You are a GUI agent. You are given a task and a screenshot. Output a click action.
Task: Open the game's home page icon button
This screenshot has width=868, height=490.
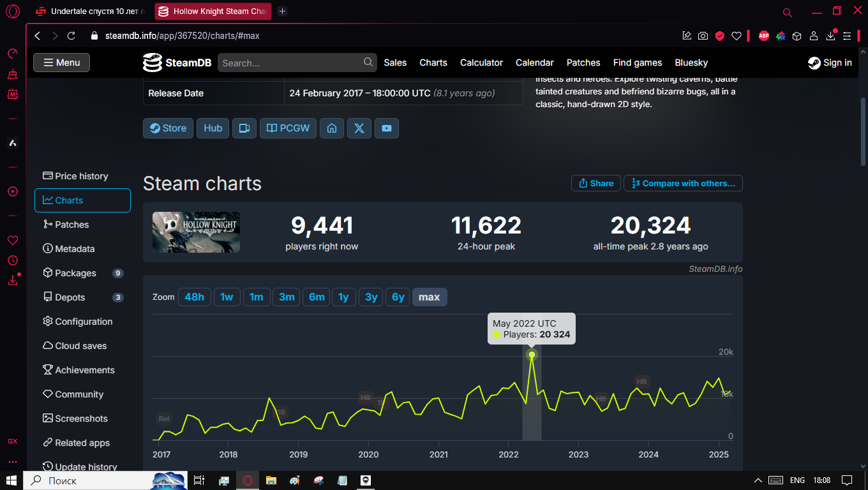coord(332,128)
